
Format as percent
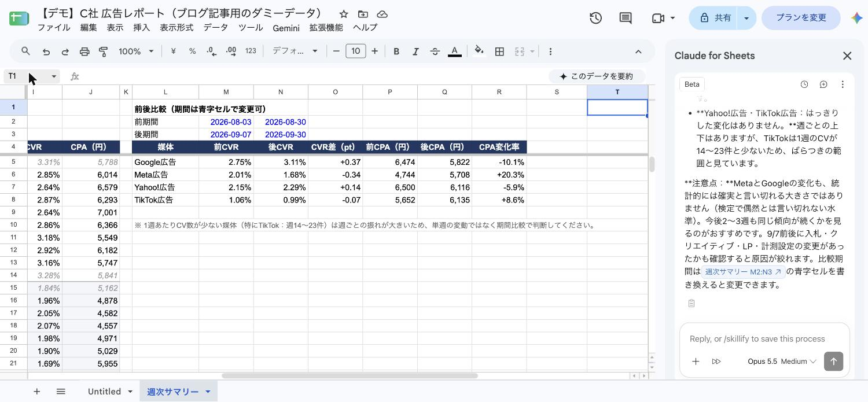tap(192, 51)
